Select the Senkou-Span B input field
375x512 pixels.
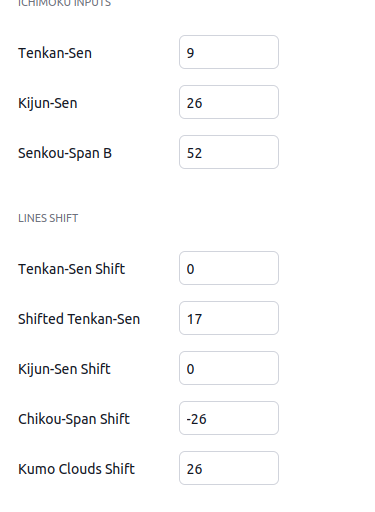click(229, 152)
